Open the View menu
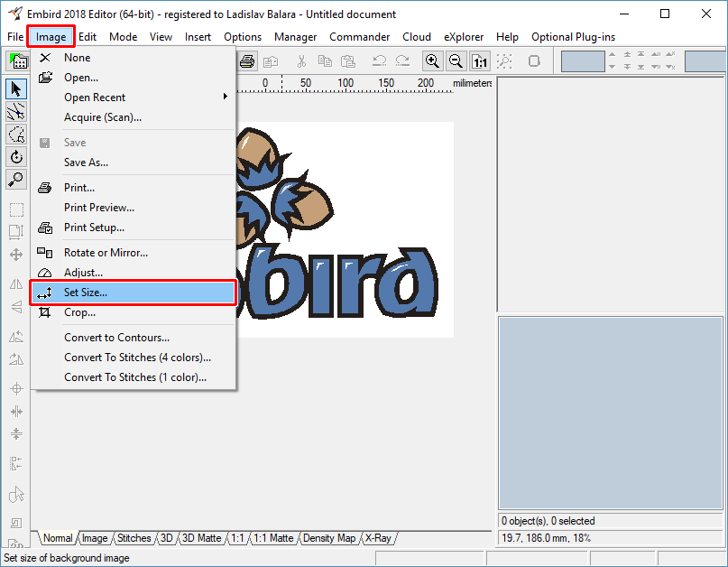728x567 pixels. point(161,37)
